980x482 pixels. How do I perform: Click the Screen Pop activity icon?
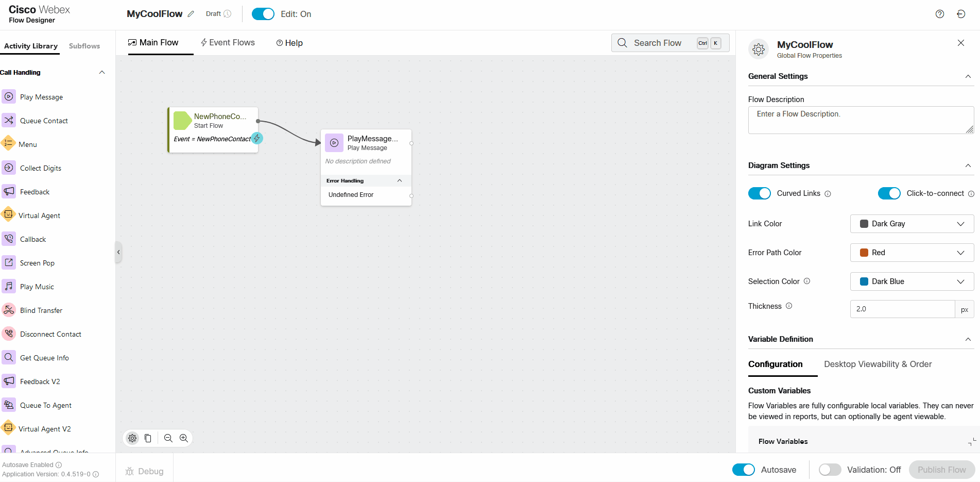pyautogui.click(x=9, y=262)
